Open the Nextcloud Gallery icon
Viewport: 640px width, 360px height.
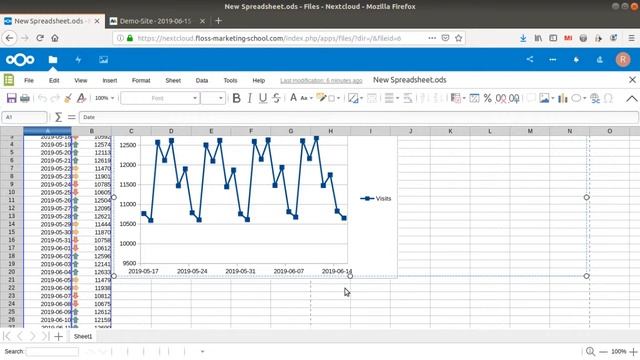click(103, 60)
